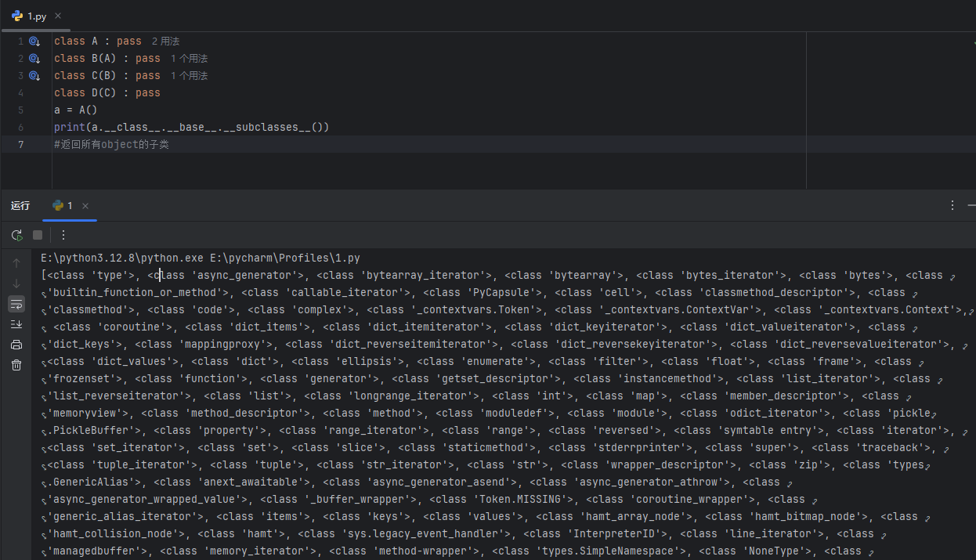
Task: Close the 1.py editor tab
Action: [x=58, y=16]
